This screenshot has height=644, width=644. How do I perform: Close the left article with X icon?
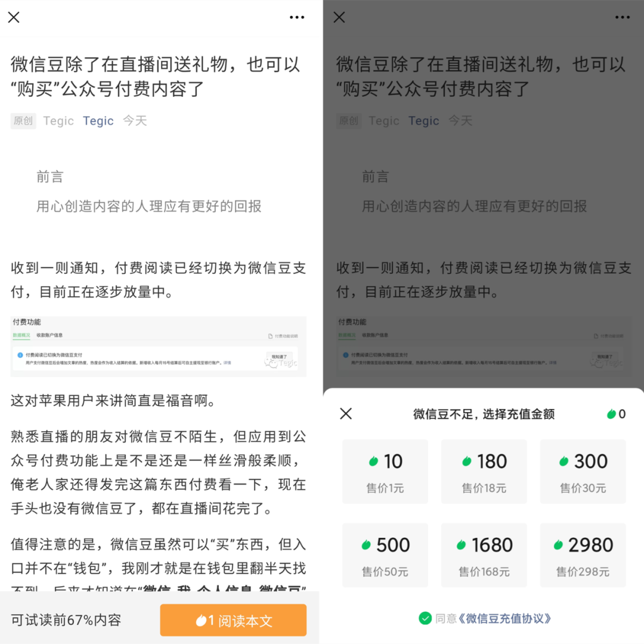pos(14,17)
